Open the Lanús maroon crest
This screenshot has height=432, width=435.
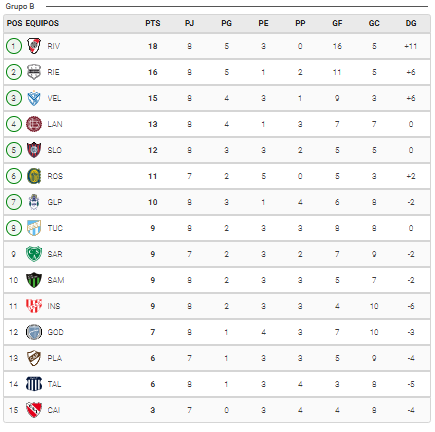tap(34, 124)
